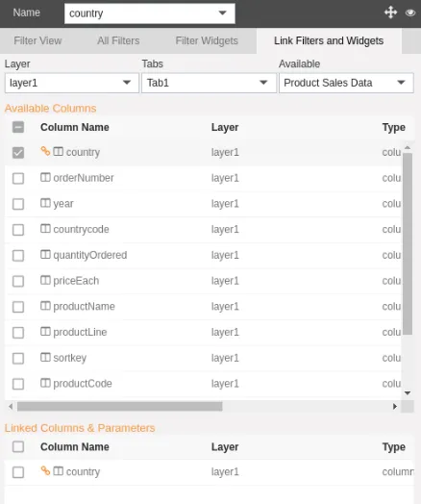Click the orange link icon beside country in Available Columns
Screen dimensions: 421x504
(x=45, y=151)
